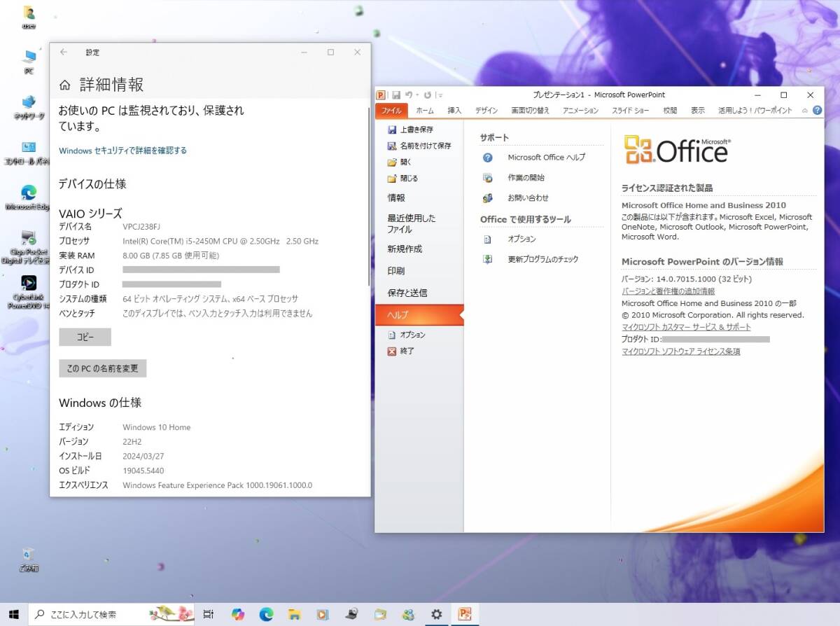Click the OS build value 19045.5440

click(143, 471)
